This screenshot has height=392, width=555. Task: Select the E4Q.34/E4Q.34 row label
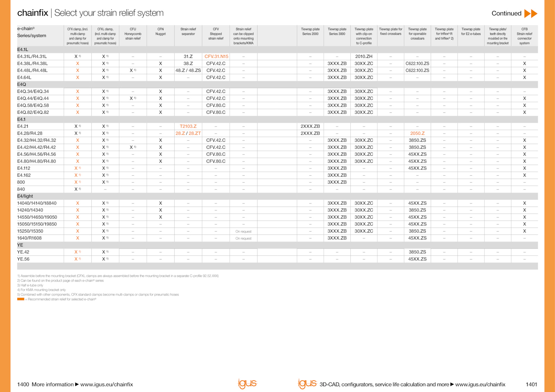pyautogui.click(x=33, y=92)
